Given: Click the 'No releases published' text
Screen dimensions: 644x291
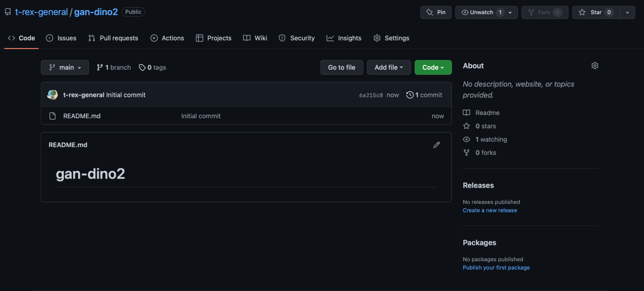Looking at the screenshot, I should point(492,202).
